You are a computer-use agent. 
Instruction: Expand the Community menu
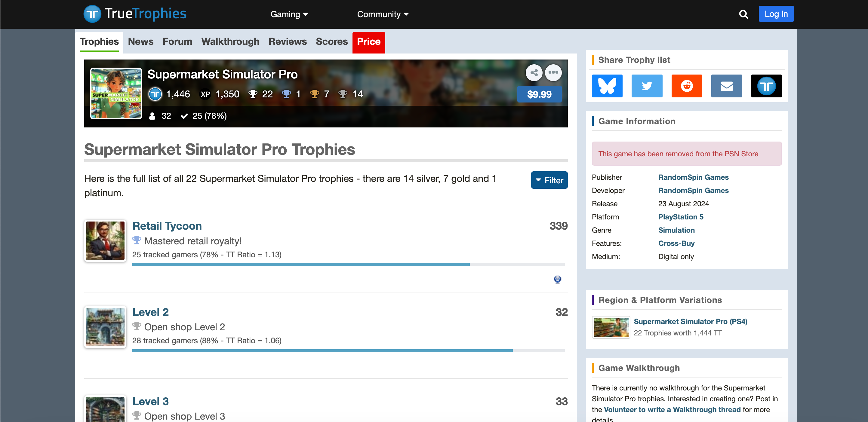383,14
